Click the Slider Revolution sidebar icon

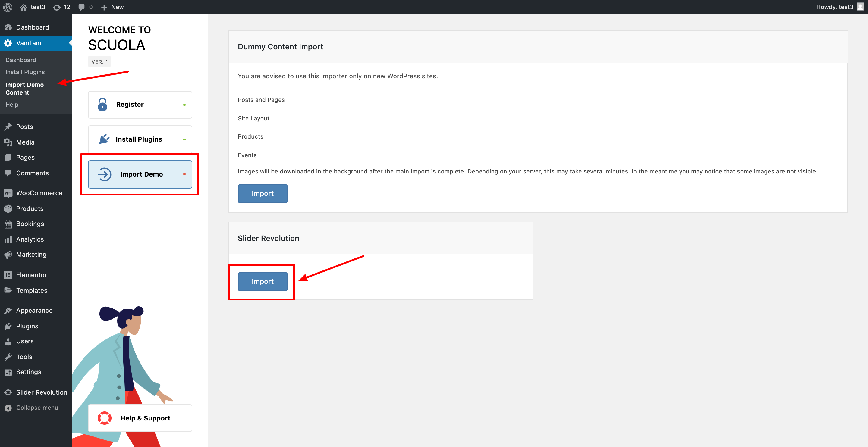[x=8, y=392]
